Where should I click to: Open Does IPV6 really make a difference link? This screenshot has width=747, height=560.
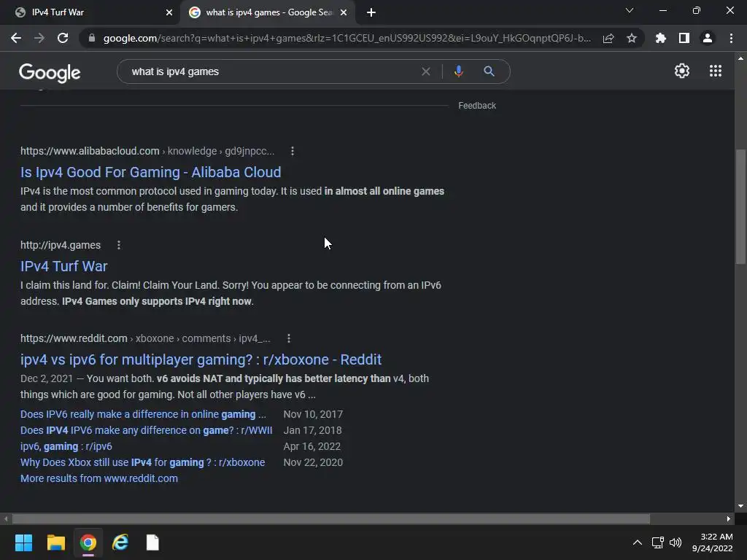tap(143, 414)
